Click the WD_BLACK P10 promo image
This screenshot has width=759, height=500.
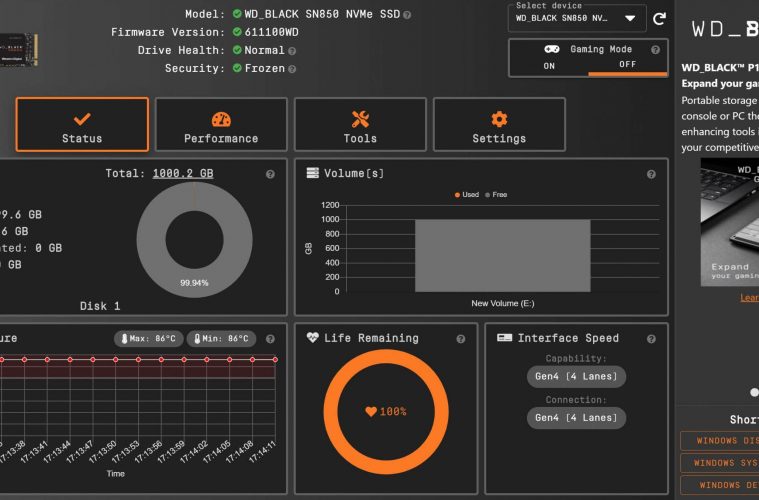tap(730, 222)
